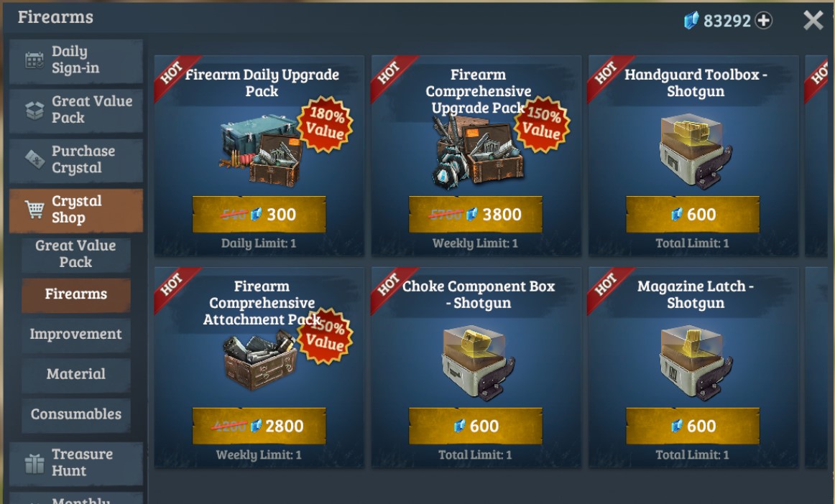Open the Material sub-category
The image size is (835, 504).
[x=75, y=374]
